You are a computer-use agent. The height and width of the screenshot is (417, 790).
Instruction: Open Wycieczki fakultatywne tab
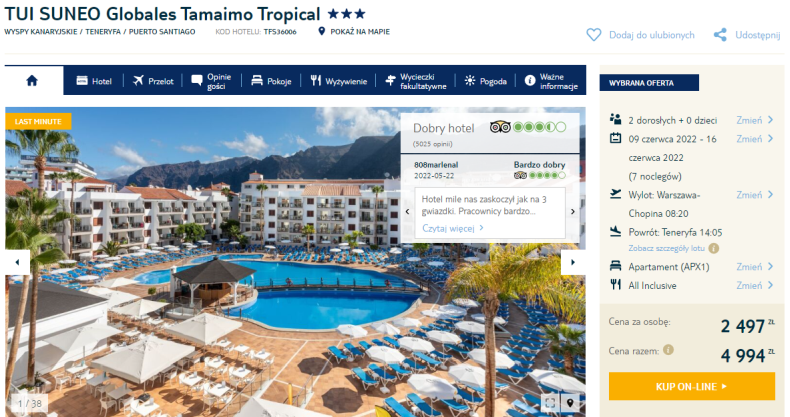pos(416,81)
